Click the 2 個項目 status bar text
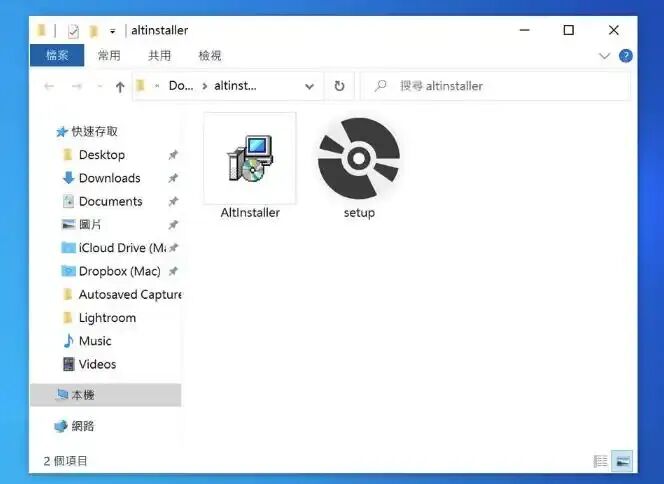The width and height of the screenshot is (664, 484). (65, 461)
